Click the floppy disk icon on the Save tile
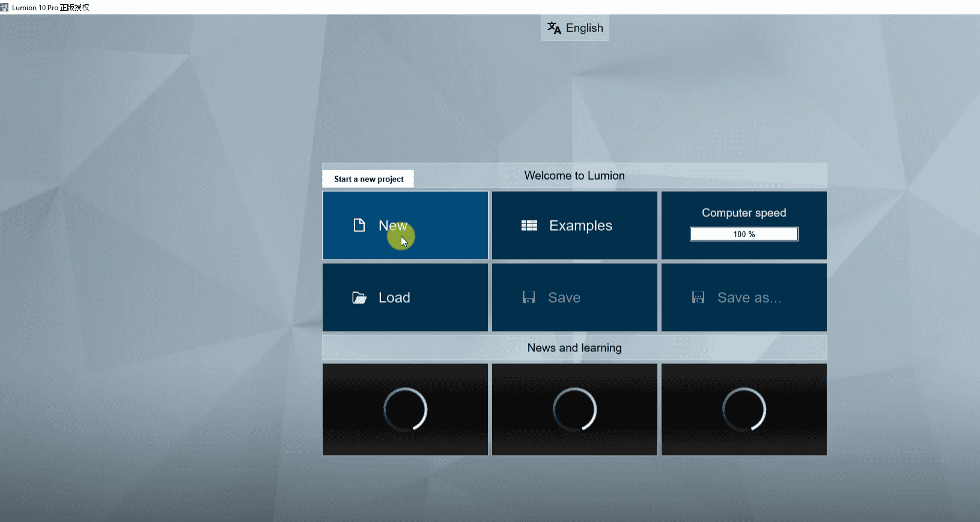980x522 pixels. click(529, 297)
